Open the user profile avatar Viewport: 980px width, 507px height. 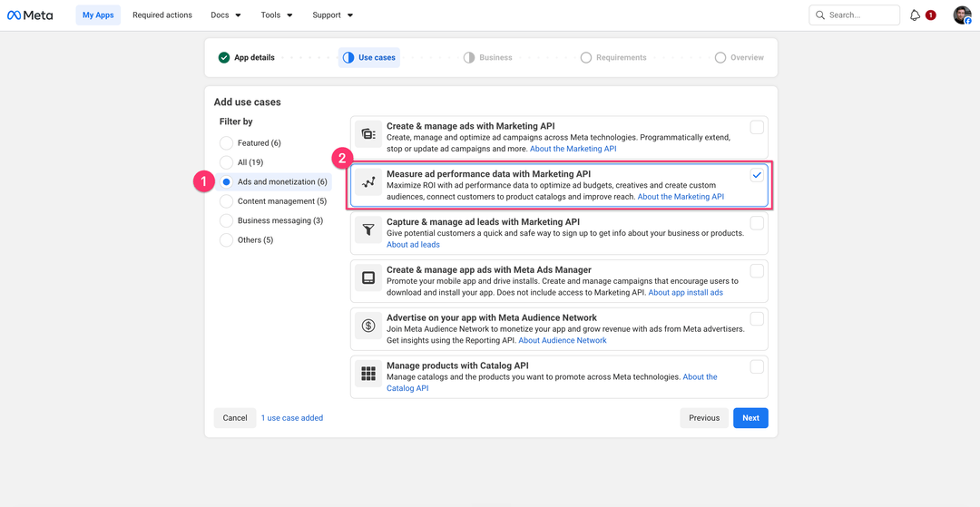[962, 15]
